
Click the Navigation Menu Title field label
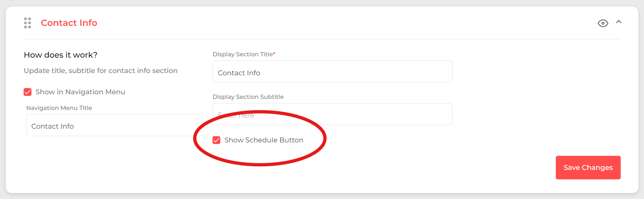[x=59, y=108]
